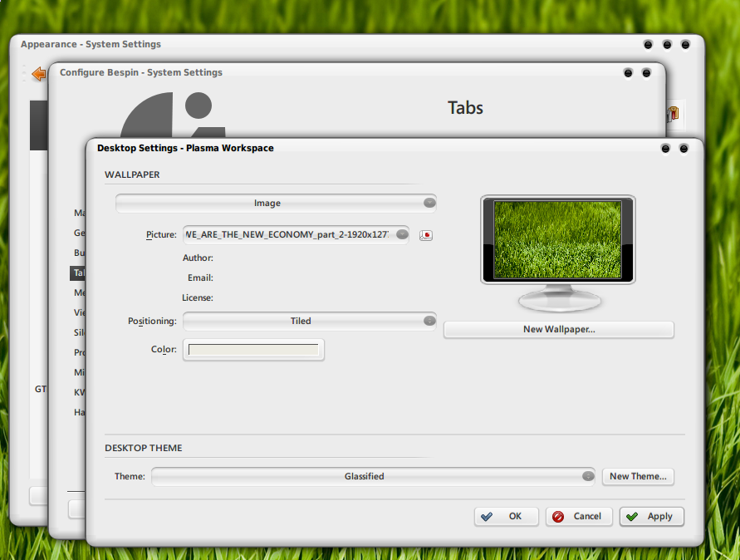The image size is (740, 560).
Task: Open the Positioning Tiled dropdown
Action: pos(310,321)
